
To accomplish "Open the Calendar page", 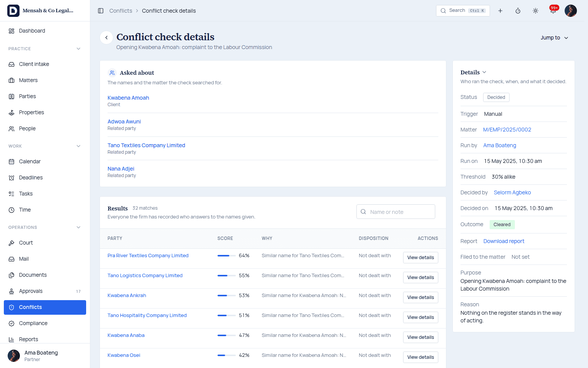I will click(x=45, y=161).
